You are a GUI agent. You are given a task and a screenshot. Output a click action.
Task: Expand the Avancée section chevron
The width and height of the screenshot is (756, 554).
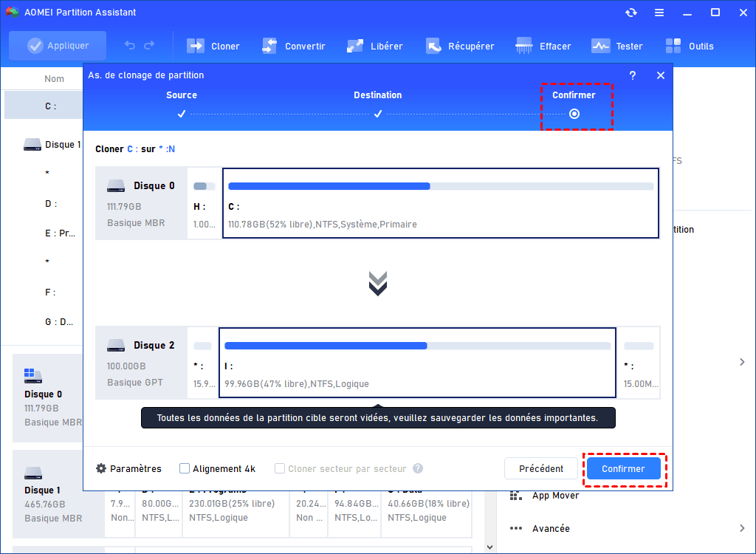[742, 528]
